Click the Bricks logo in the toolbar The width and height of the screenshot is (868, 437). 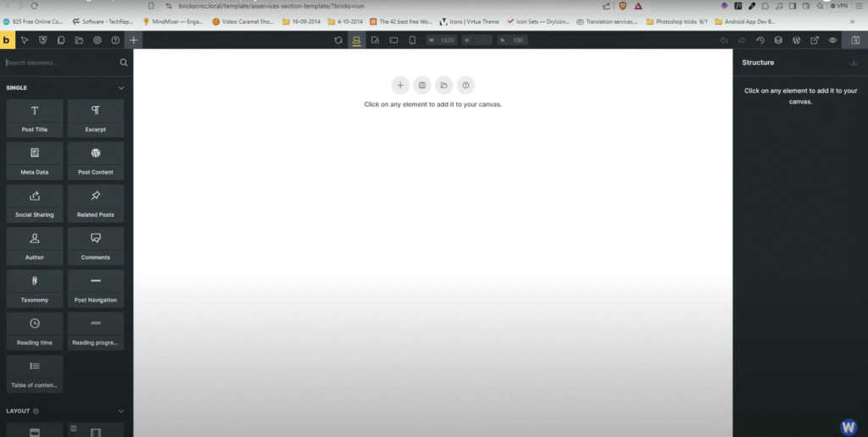coord(8,40)
